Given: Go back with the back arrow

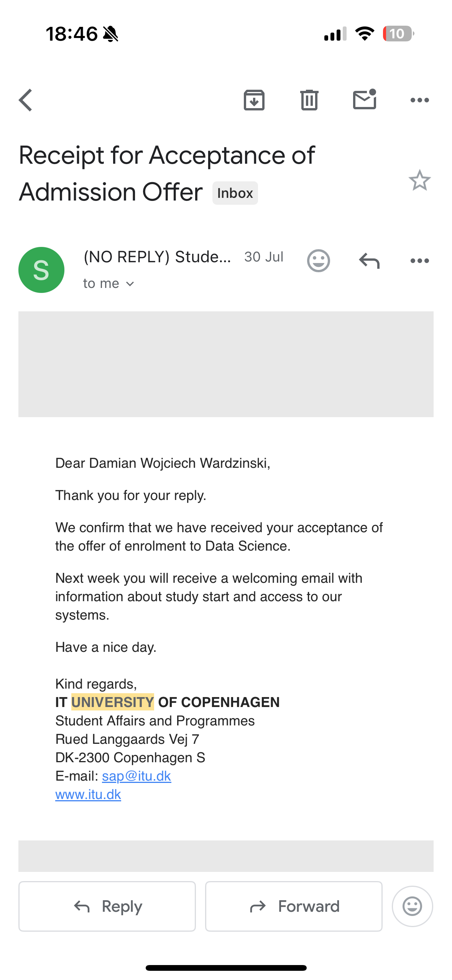Looking at the screenshot, I should click(26, 100).
